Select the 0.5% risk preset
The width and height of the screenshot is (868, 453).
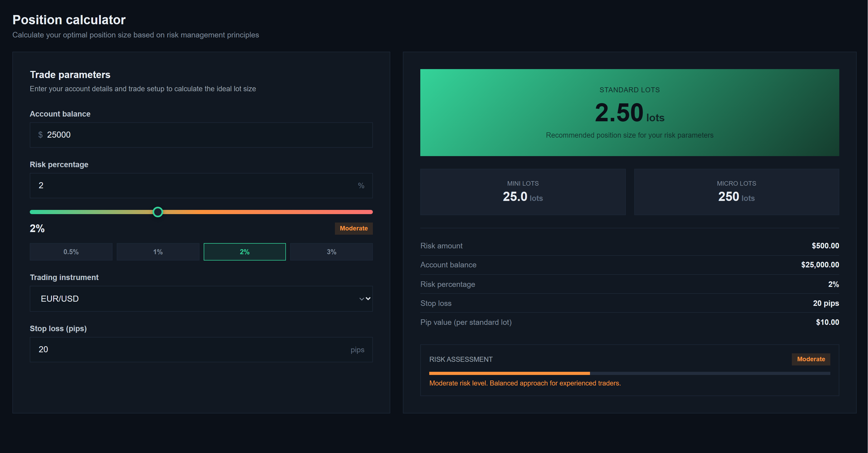[71, 252]
